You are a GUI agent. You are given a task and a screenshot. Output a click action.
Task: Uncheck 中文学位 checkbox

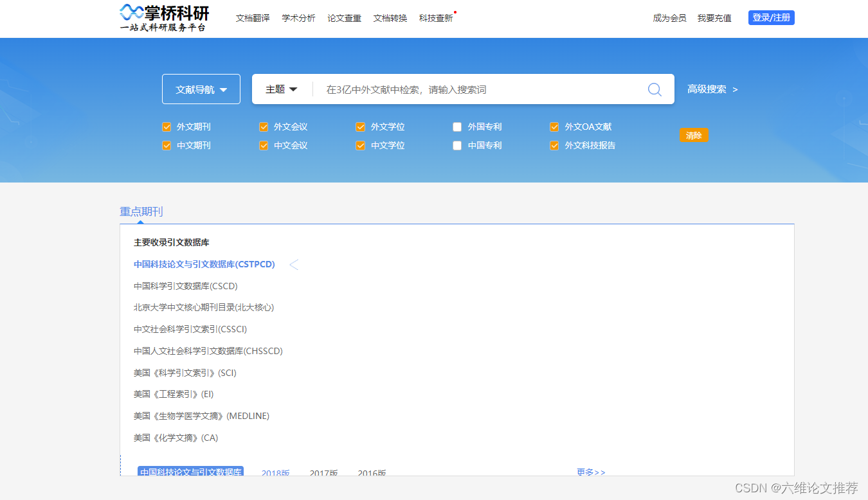[360, 146]
